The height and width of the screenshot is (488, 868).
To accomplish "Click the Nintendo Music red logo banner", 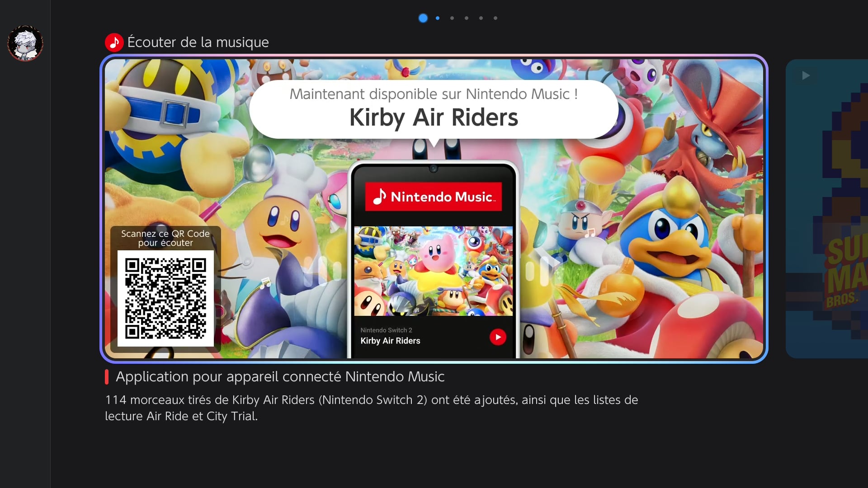I will (433, 197).
